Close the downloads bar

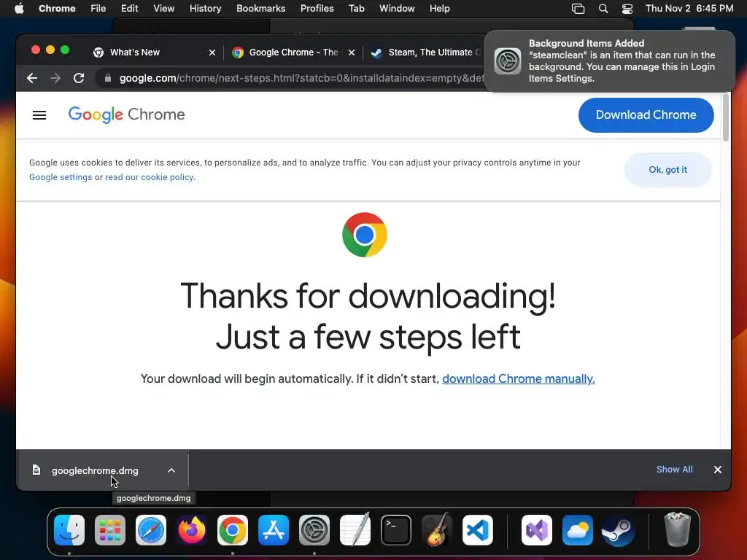[x=718, y=470]
